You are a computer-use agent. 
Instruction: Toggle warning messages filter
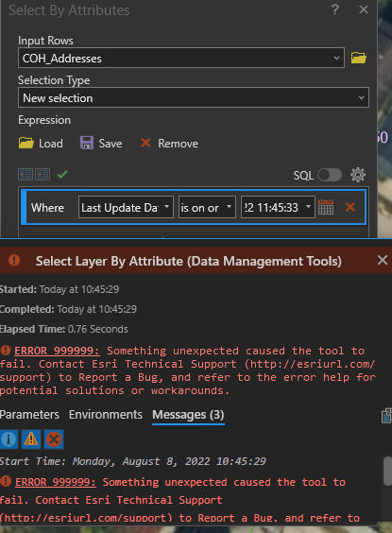tap(31, 439)
